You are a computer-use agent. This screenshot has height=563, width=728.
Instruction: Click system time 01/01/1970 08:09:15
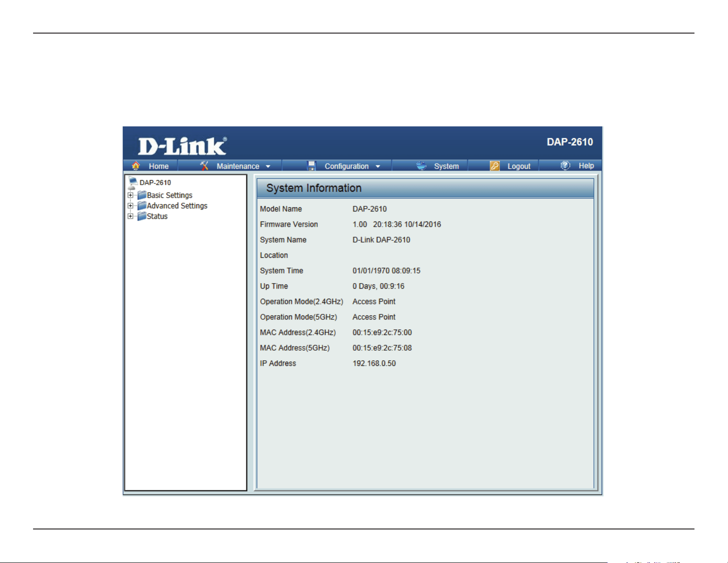(386, 271)
